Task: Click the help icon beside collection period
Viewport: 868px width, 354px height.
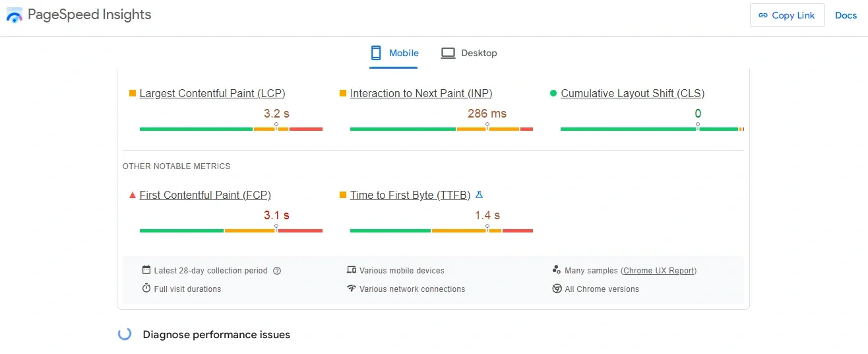Action: 277,271
